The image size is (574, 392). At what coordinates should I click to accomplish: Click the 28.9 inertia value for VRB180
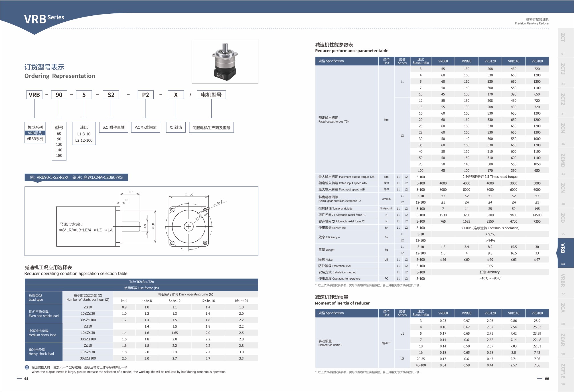[x=537, y=321]
